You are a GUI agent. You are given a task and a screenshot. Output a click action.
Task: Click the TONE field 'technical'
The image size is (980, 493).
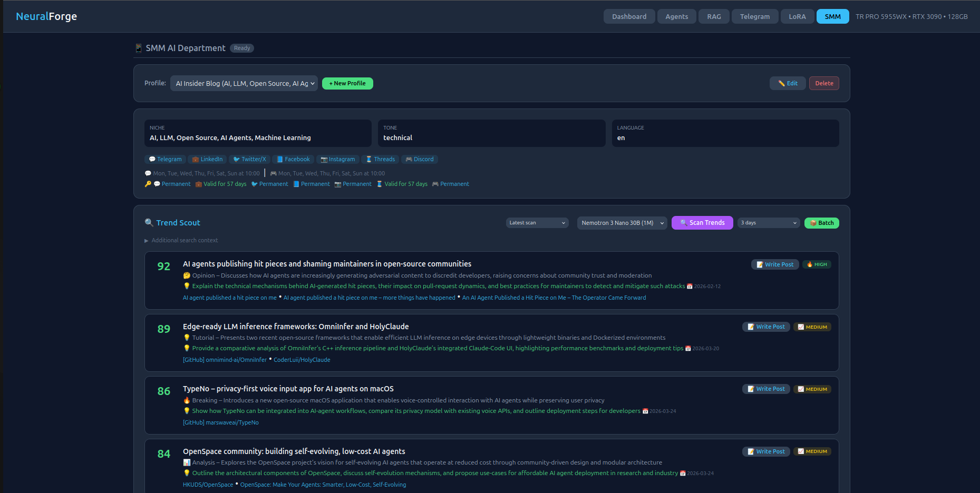tap(397, 137)
